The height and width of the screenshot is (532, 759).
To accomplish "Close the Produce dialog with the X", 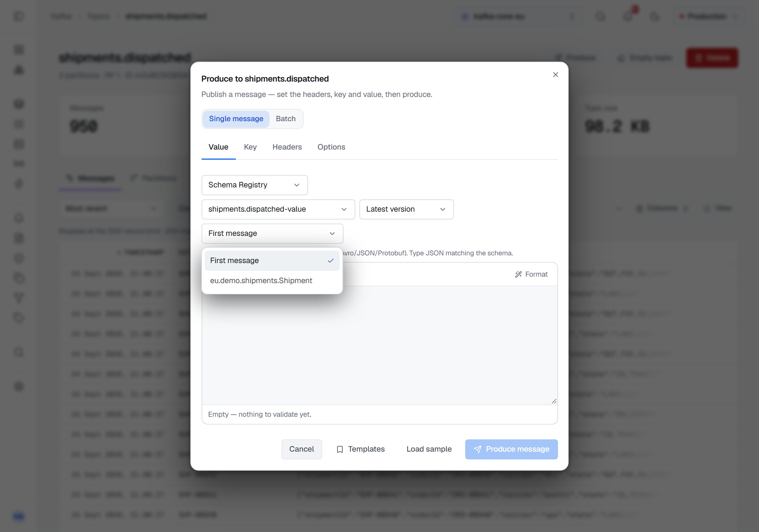I will point(555,75).
